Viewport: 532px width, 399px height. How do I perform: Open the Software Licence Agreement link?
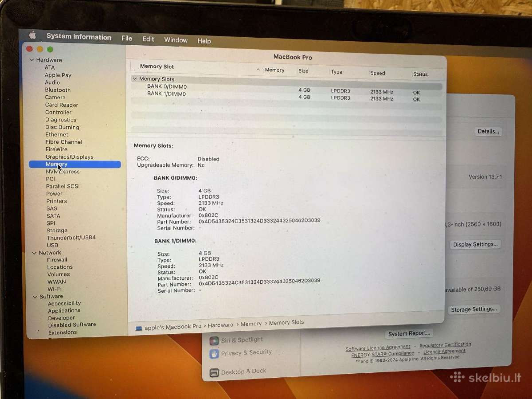click(378, 348)
